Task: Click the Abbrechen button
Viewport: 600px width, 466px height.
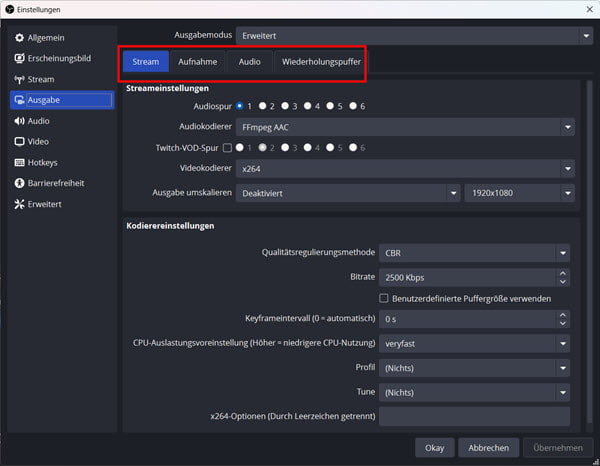Action: point(488,448)
